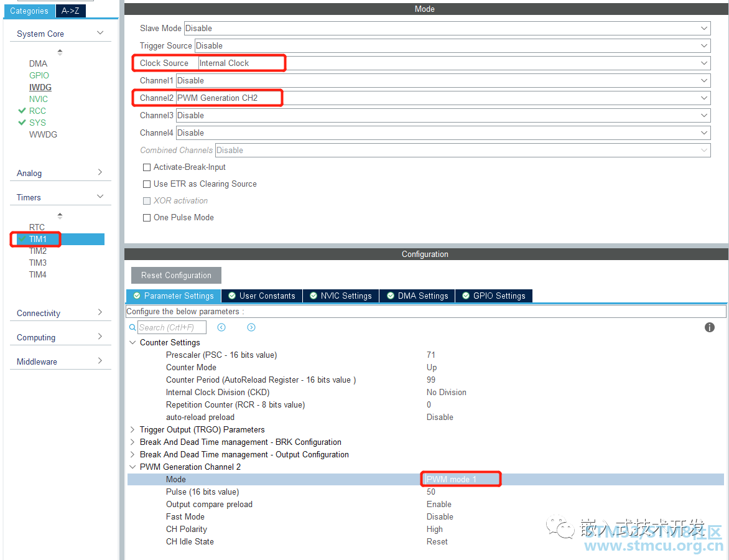Collapse PWM Generation Channel 2 section
This screenshot has width=729, height=560.
click(x=132, y=467)
